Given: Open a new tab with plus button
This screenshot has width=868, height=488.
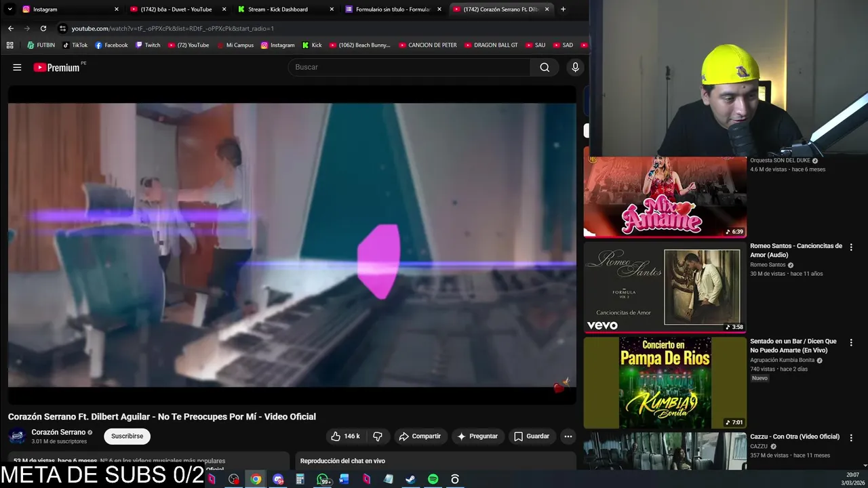Looking at the screenshot, I should 563,9.
